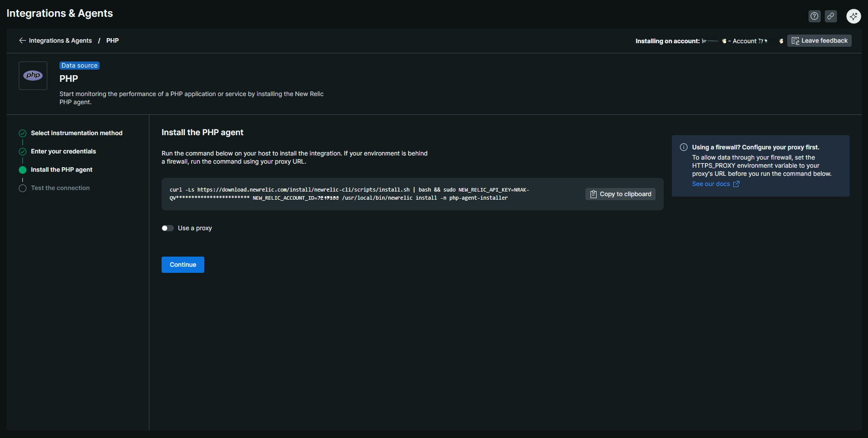Viewport: 868px width, 438px height.
Task: Go to Integrations & Agents breadcrumb
Action: 60,41
